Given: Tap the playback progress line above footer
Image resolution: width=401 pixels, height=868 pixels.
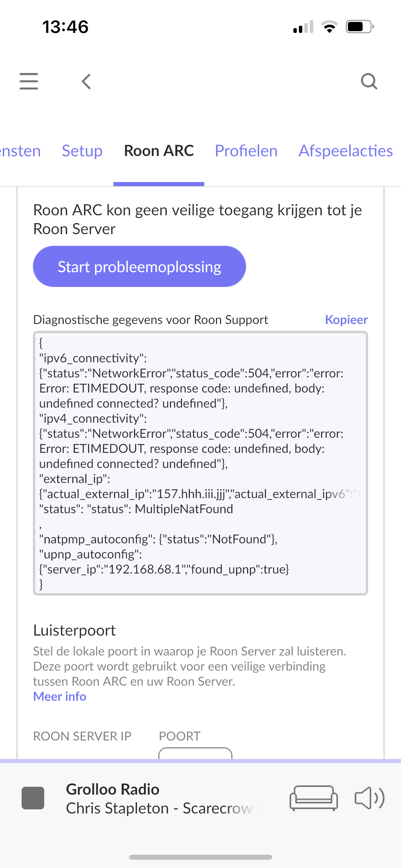Looking at the screenshot, I should click(x=200, y=761).
